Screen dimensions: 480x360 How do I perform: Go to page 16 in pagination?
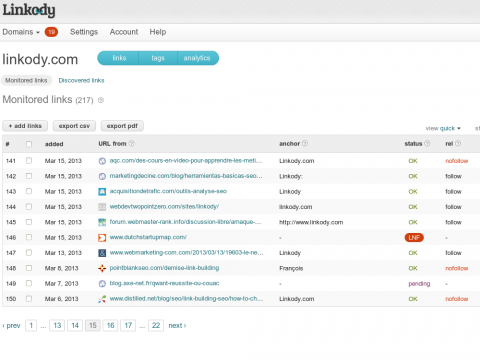110,325
